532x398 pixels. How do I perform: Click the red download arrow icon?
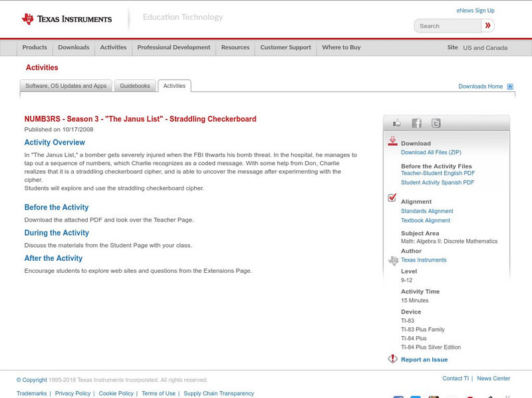tap(392, 141)
